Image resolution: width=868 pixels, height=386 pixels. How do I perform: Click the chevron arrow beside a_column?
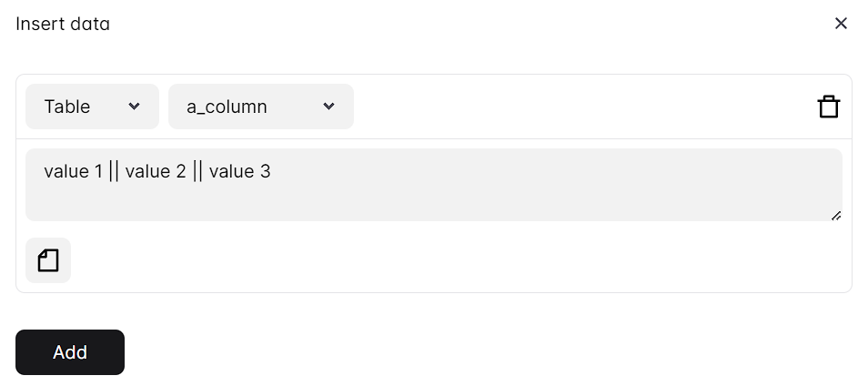click(x=328, y=107)
